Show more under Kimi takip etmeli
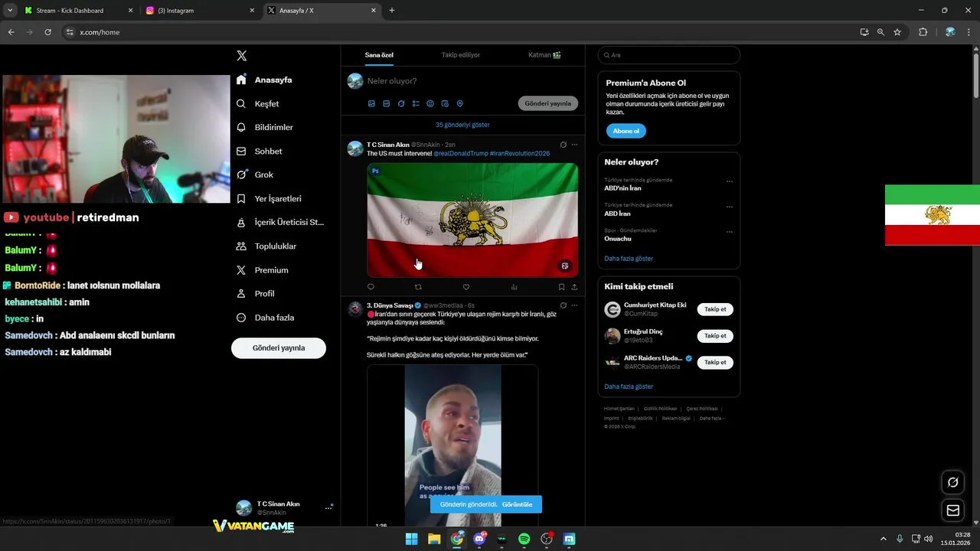The height and width of the screenshot is (551, 980). point(629,386)
